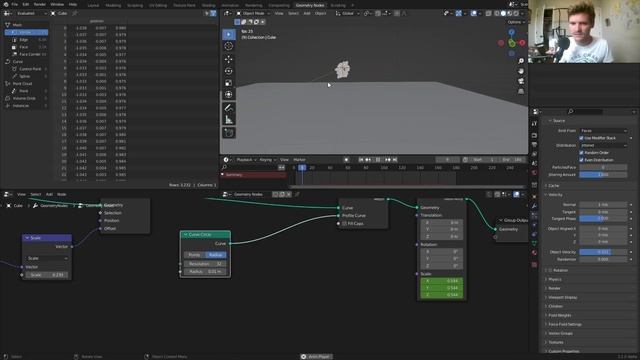Open the Texture properties tab icon
Screen dimensions: 640x360
coord(534,264)
